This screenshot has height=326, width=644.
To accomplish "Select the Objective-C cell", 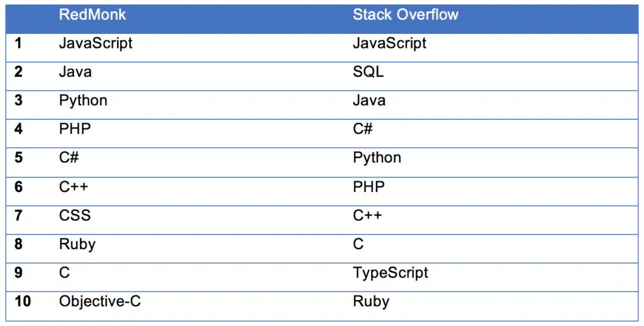I will pos(100,301).
